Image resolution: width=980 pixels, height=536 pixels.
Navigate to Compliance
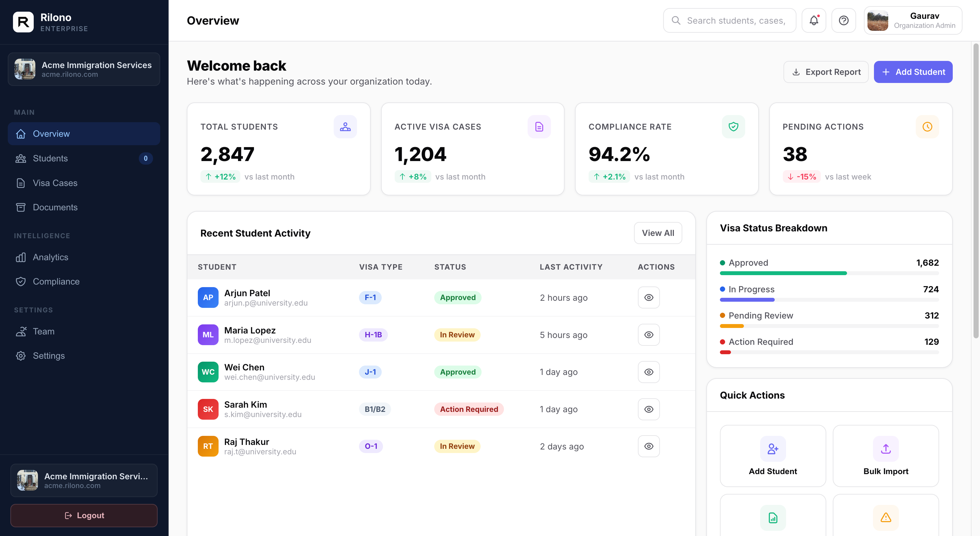(x=84, y=282)
